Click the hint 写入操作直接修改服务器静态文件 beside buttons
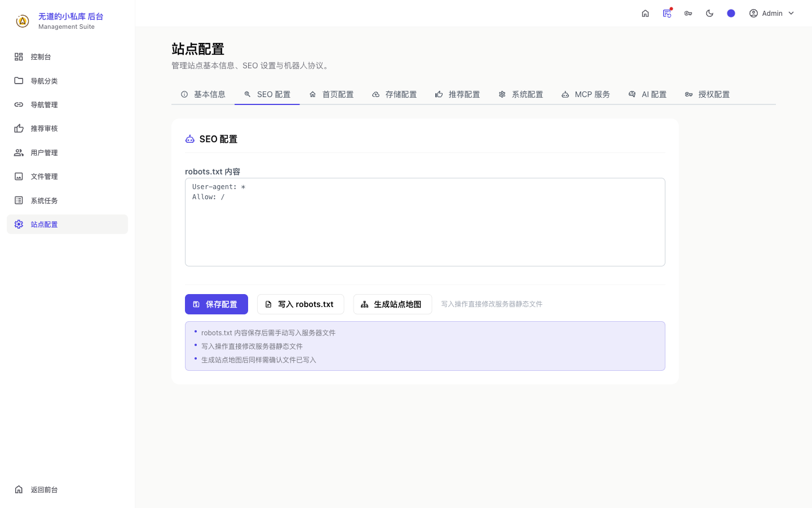 coord(492,304)
